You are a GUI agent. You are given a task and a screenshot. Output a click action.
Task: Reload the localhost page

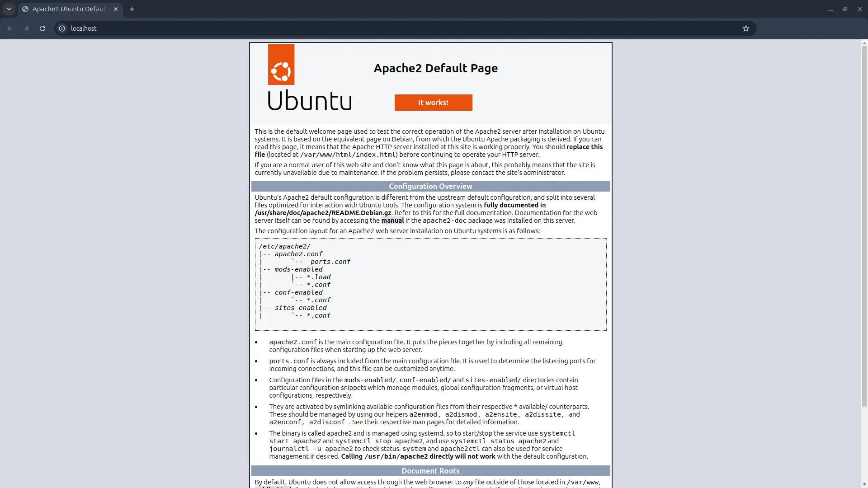(x=42, y=28)
